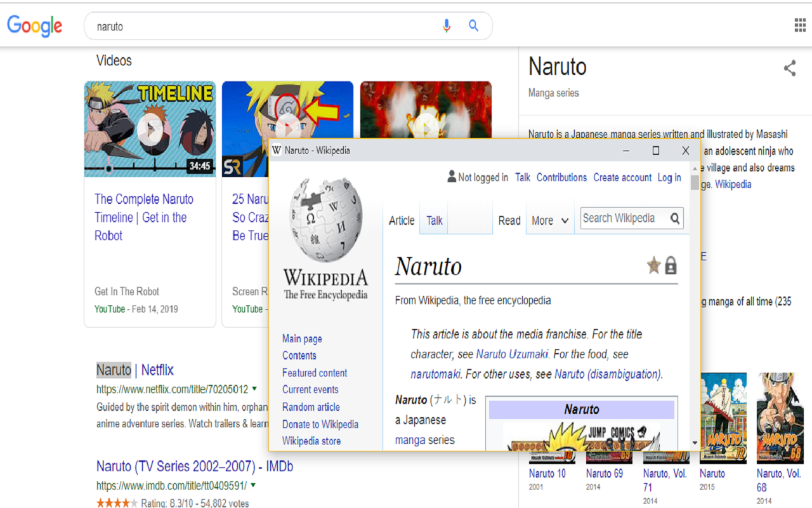
Task: Open Netflix result URL dropdown arrow
Action: 254,388
